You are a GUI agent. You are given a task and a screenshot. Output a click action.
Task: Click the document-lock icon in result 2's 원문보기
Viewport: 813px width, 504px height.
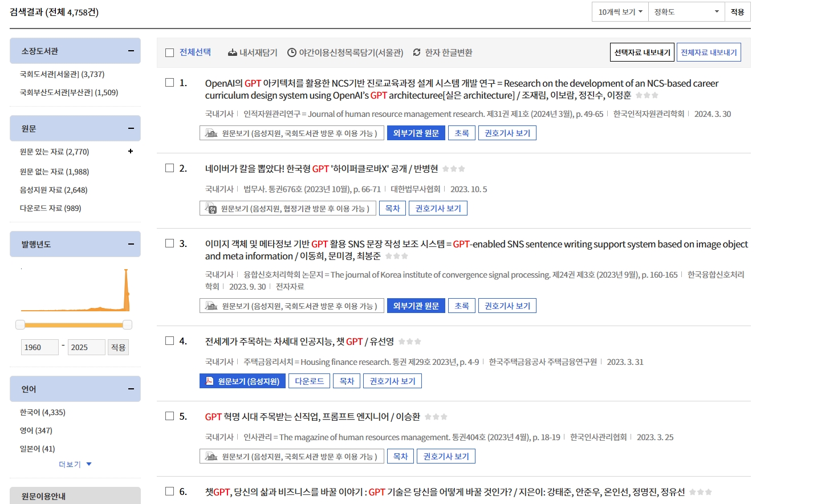(211, 209)
